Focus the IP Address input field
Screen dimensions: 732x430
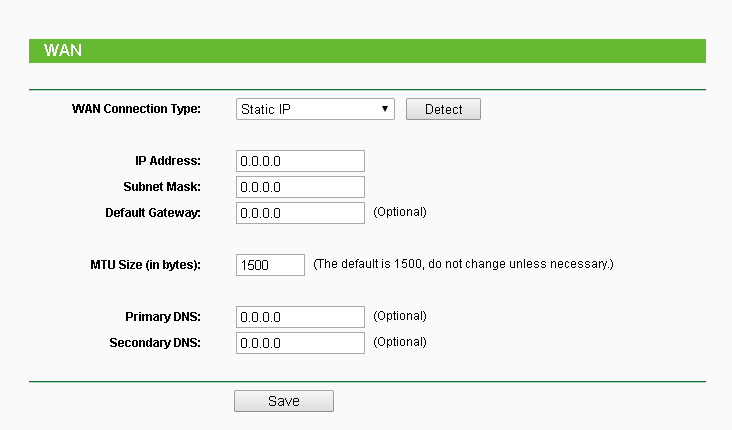point(301,161)
